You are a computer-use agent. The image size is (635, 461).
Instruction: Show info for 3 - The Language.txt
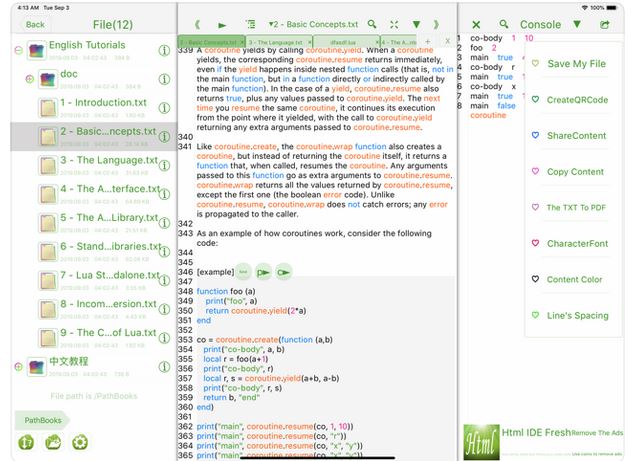164,165
